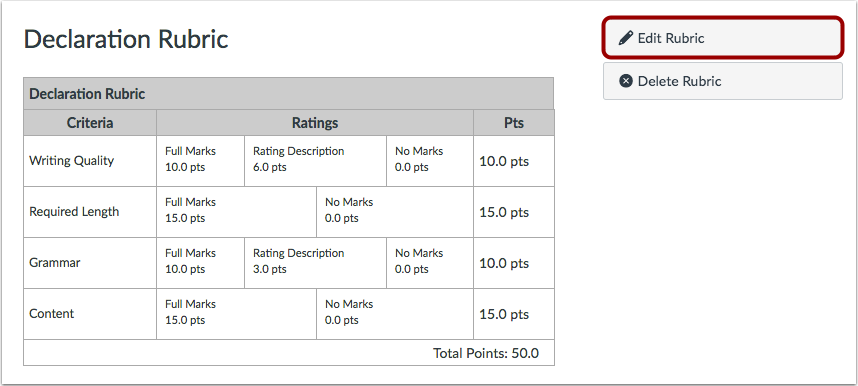Click the Declaration Rubric page heading

tap(126, 39)
